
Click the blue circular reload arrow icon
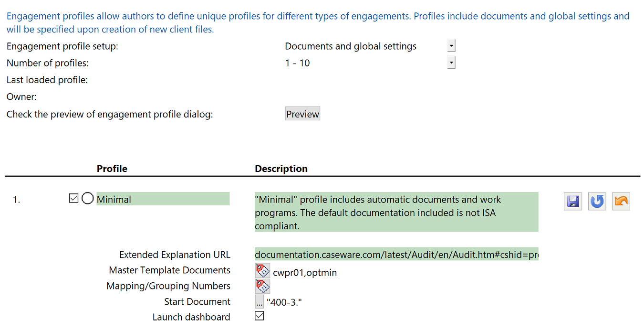tap(597, 201)
